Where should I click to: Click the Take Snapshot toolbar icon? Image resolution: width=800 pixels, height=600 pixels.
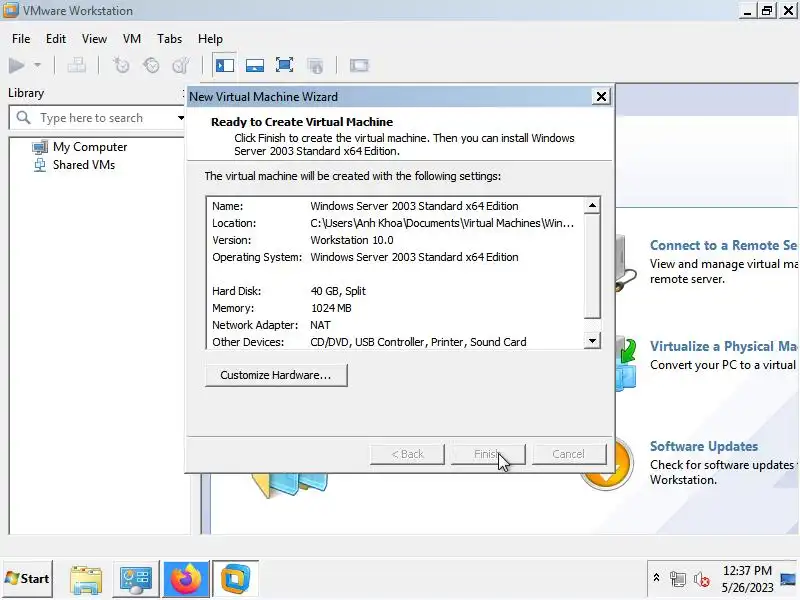121,65
